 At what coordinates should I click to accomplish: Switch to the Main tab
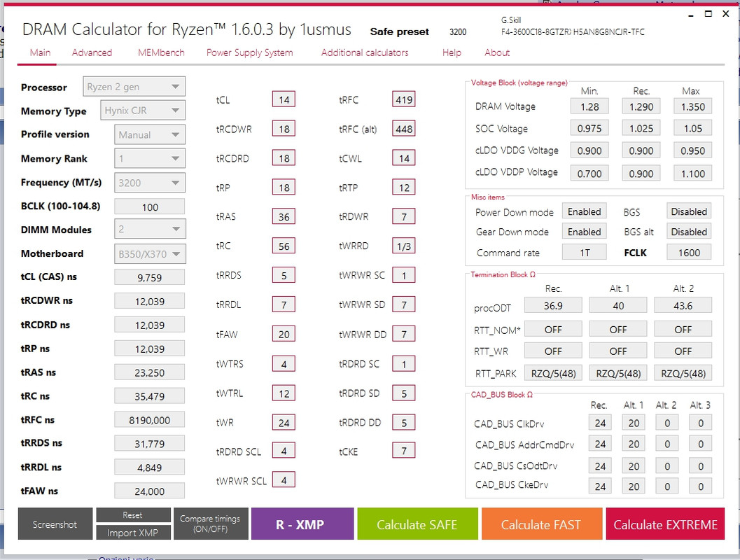(x=40, y=52)
